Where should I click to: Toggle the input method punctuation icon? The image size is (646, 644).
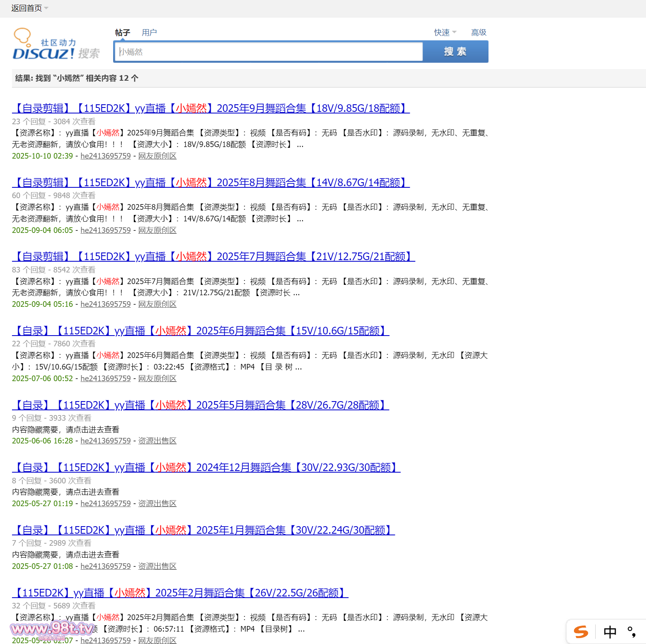[632, 632]
